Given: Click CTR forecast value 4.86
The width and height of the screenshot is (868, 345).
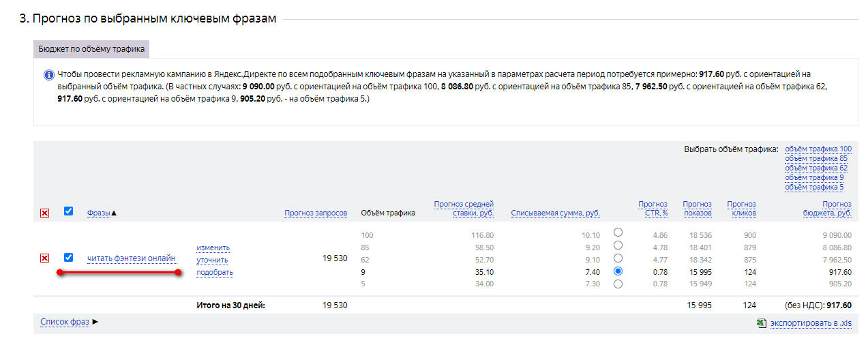Looking at the screenshot, I should coord(659,235).
